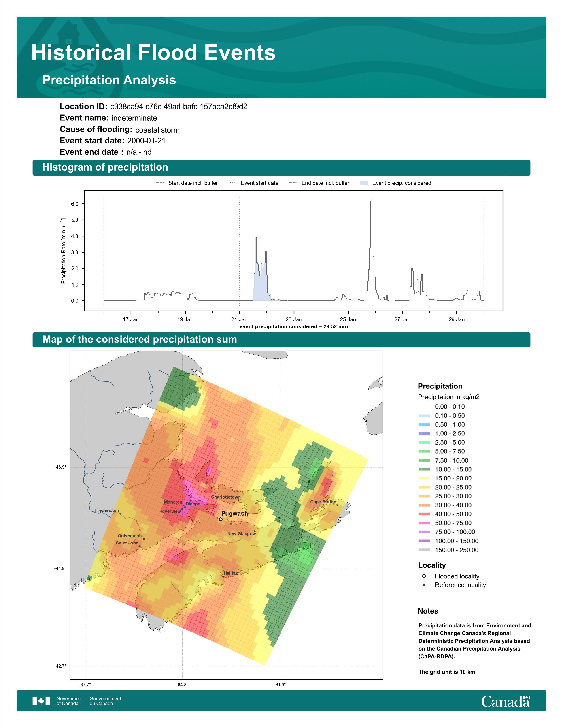563x728 pixels.
Task: Click the 100.00 - 150.00 precipitation color swatch
Action: tap(424, 541)
